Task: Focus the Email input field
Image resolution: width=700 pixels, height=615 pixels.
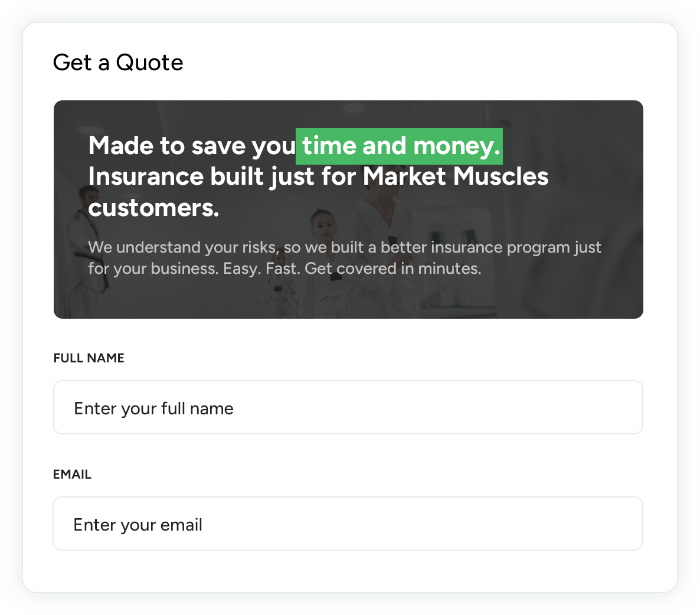Action: pyautogui.click(x=348, y=524)
